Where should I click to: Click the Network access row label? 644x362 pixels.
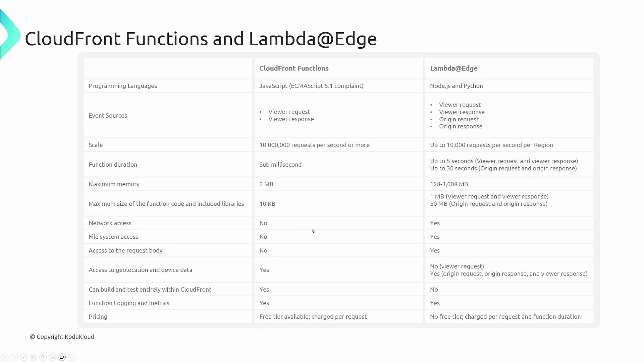[110, 223]
